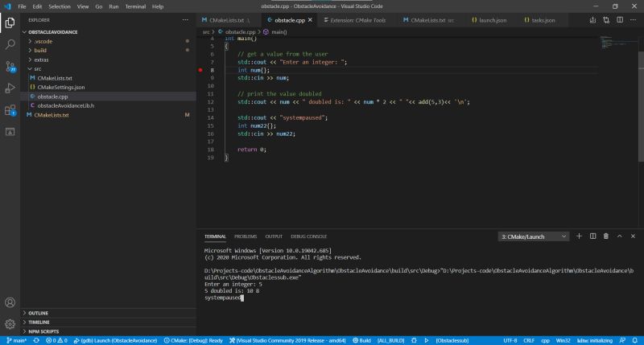Open the Source Control view
This screenshot has width=644, height=345.
[10, 66]
